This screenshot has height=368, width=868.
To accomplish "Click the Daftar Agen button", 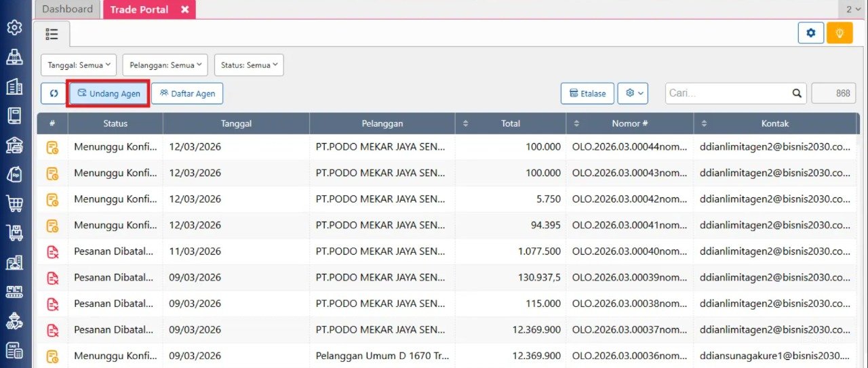I will (187, 94).
